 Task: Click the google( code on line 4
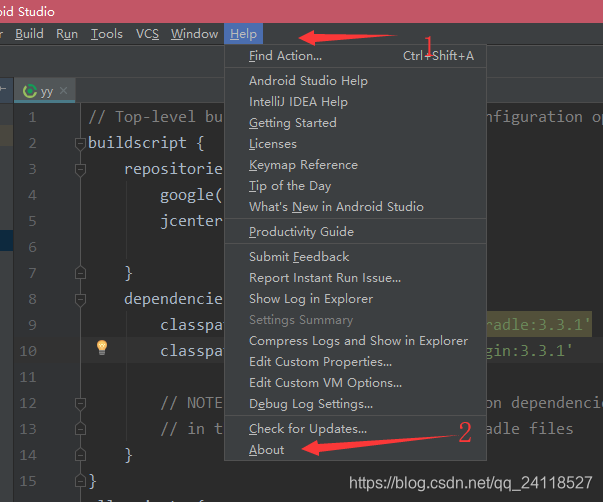(191, 195)
